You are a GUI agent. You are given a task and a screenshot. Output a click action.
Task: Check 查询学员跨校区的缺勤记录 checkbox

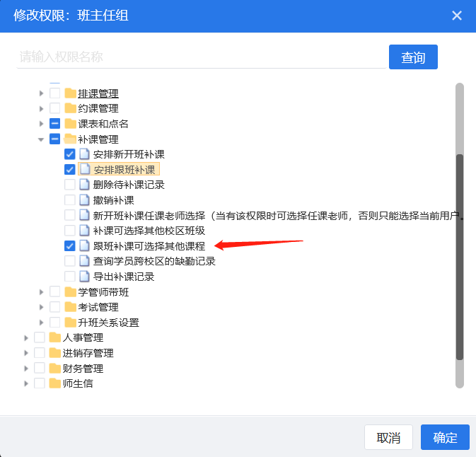coord(70,261)
